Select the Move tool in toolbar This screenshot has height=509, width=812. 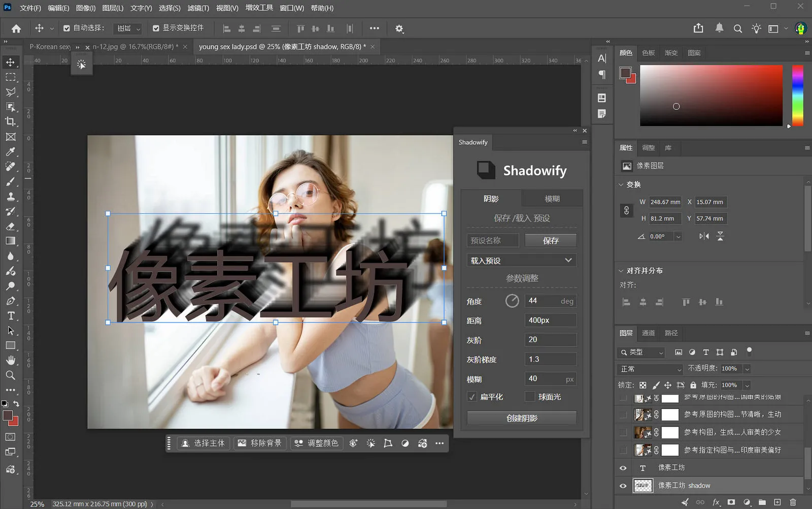pyautogui.click(x=11, y=62)
